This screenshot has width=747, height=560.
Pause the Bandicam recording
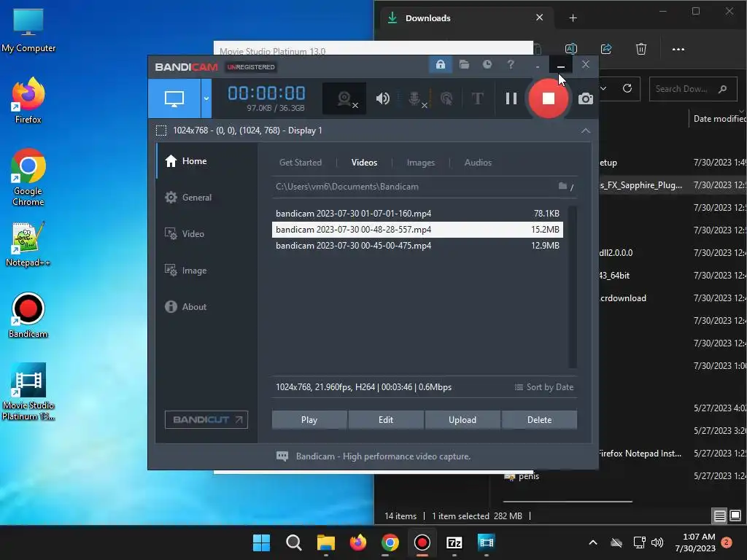(x=511, y=98)
